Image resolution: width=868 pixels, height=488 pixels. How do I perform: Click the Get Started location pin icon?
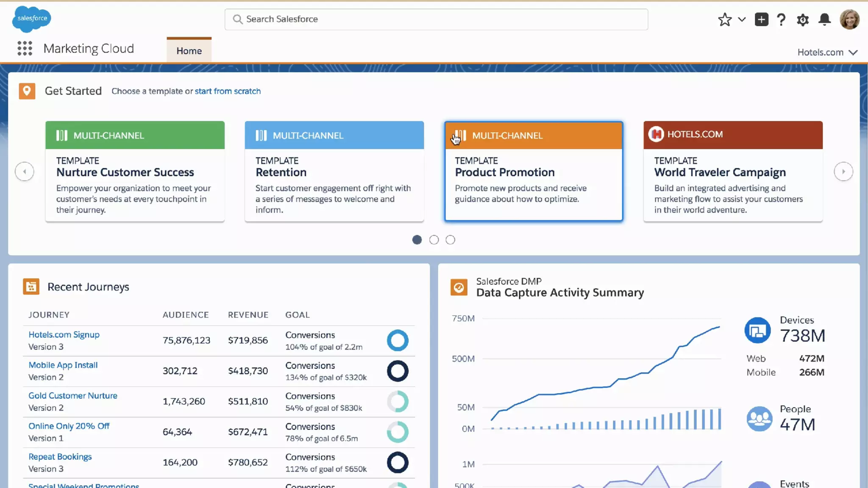click(27, 91)
